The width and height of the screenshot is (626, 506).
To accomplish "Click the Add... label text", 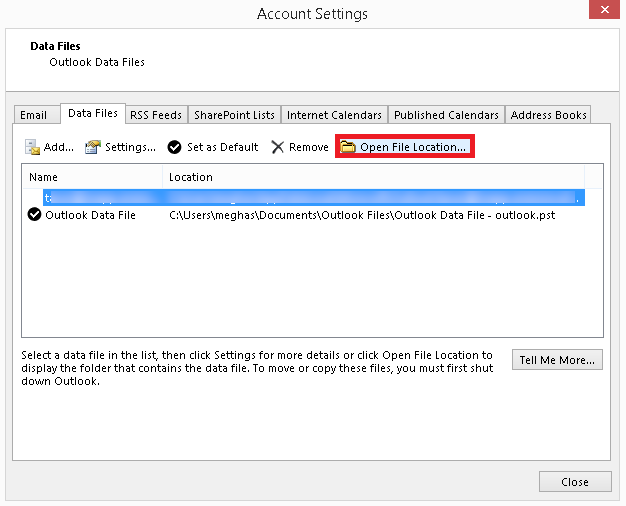I will tap(59, 147).
